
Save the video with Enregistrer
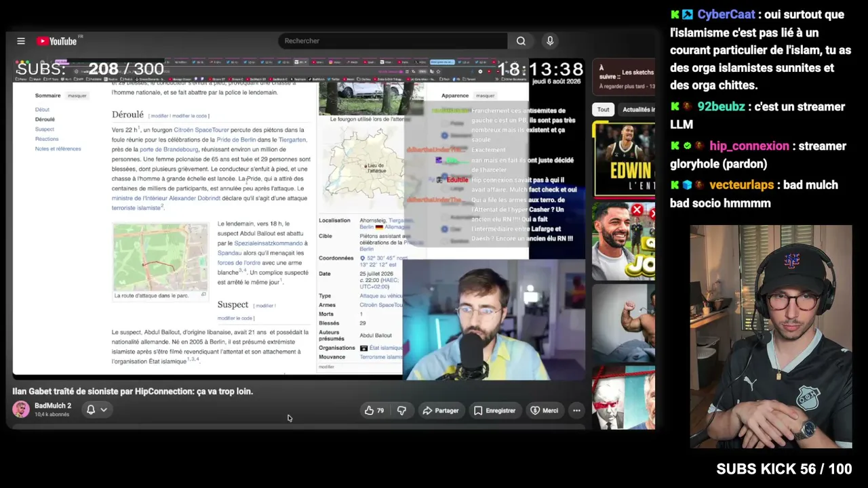(x=494, y=410)
